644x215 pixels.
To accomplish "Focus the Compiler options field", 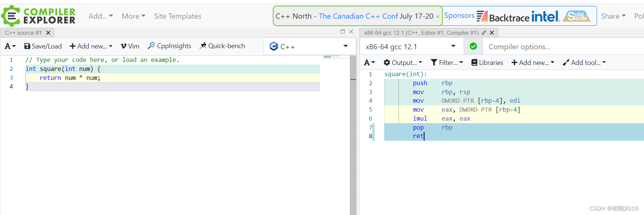I will [x=563, y=47].
